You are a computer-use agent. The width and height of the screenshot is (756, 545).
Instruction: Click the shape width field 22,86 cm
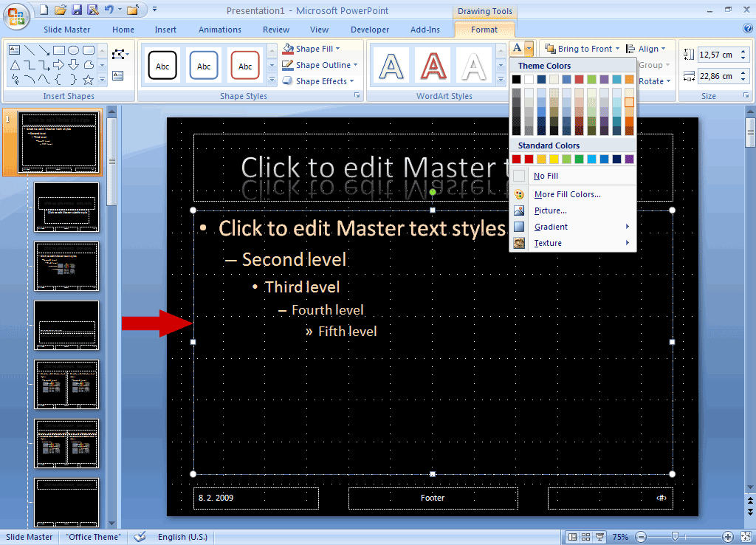pyautogui.click(x=718, y=76)
